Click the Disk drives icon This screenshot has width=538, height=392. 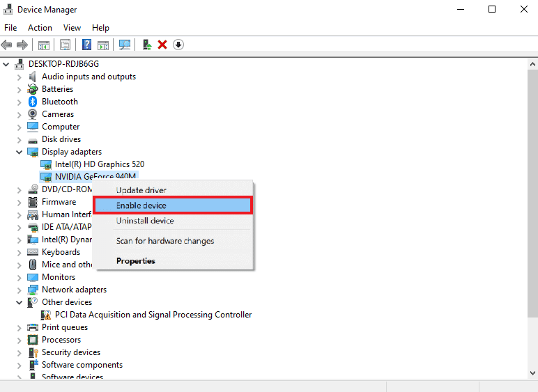[33, 140]
